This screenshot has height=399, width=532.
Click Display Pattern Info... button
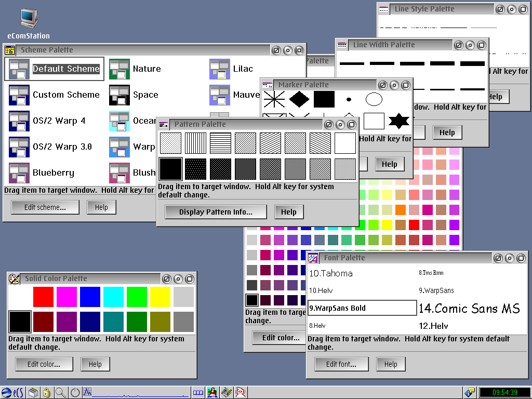(x=216, y=212)
